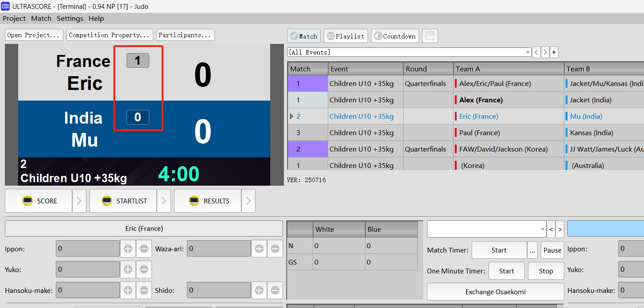
Task: Decrease Eric's Yuko with the minus icon
Action: pyautogui.click(x=144, y=269)
